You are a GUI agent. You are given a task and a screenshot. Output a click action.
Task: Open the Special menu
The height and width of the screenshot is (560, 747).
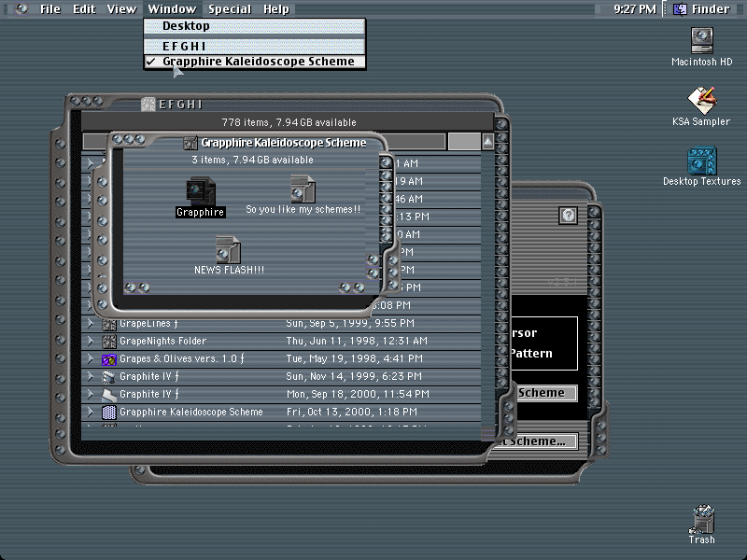230,9
